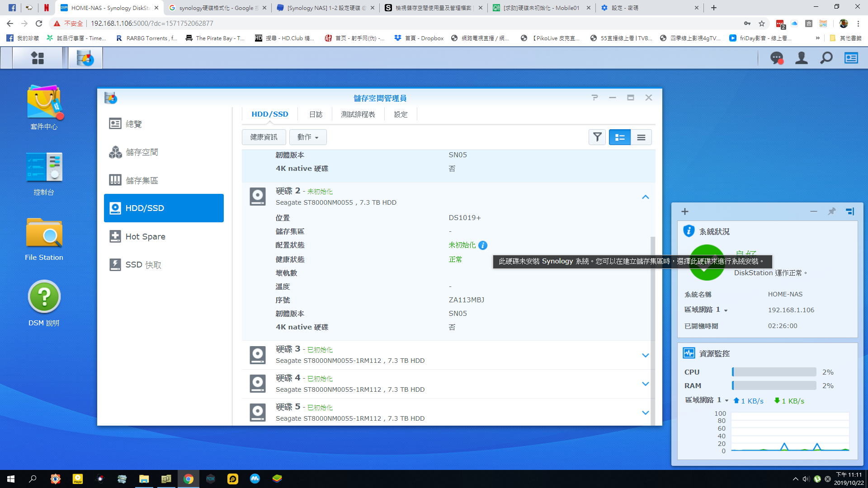Viewport: 868px width, 488px height.
Task: Switch to compact list view icon
Action: (641, 137)
